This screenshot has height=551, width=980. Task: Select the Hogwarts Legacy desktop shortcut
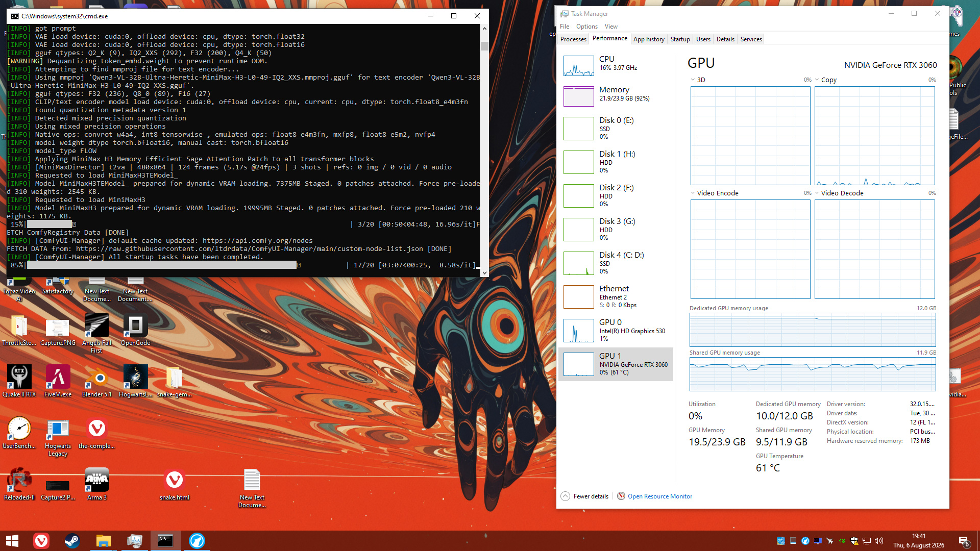pos(58,438)
